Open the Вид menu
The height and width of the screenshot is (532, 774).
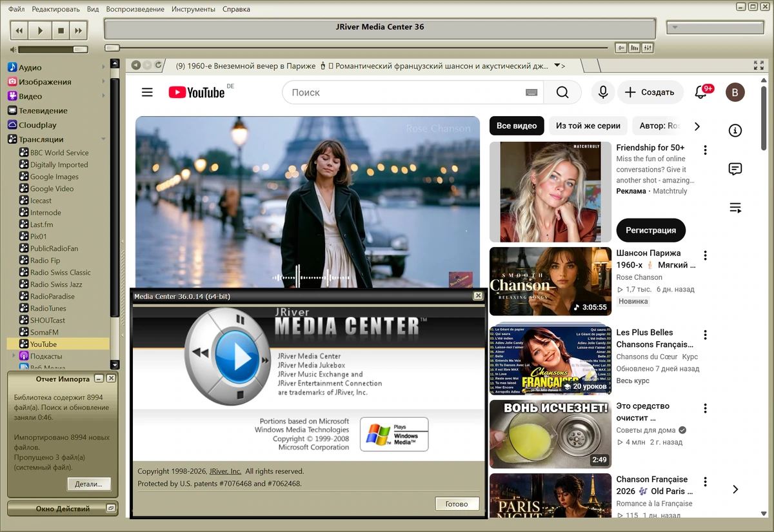point(93,9)
